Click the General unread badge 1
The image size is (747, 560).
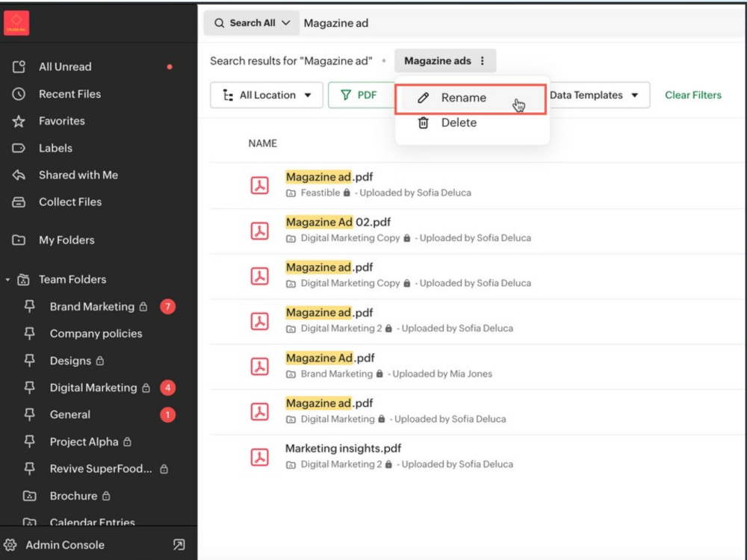click(167, 414)
